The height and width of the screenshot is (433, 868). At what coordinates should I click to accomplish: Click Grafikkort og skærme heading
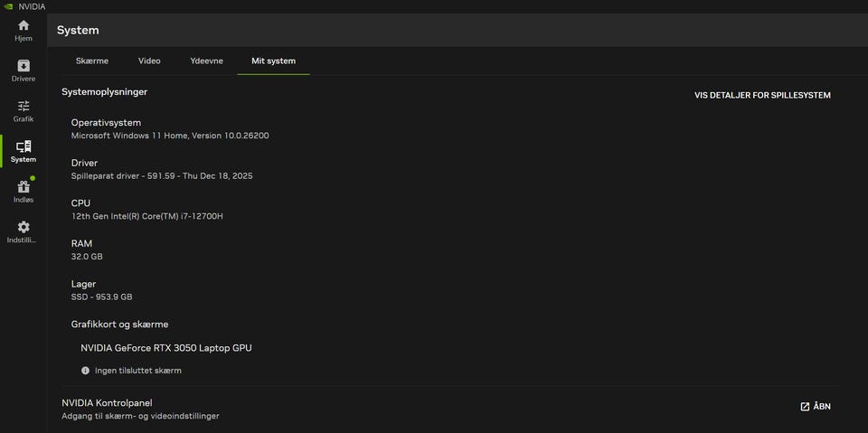(119, 325)
